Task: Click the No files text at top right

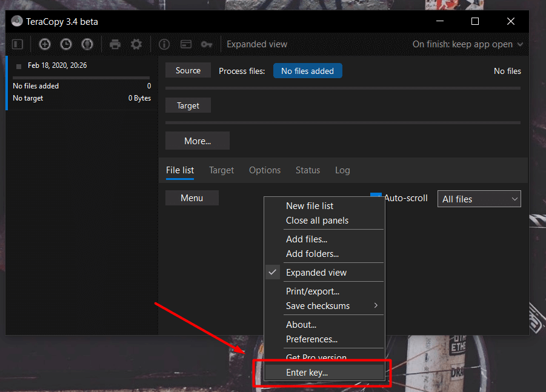Action: click(507, 71)
